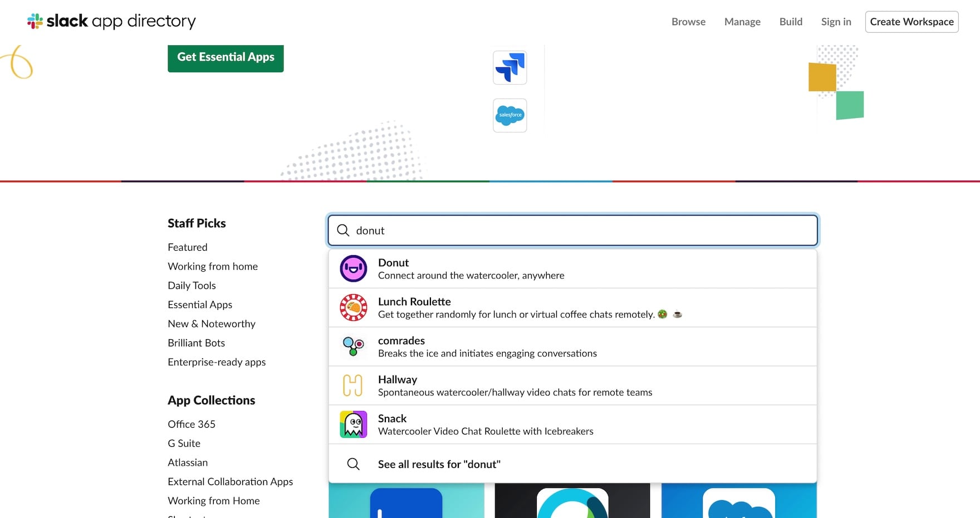Open the Build navigation item
This screenshot has height=518, width=980.
[x=791, y=22]
